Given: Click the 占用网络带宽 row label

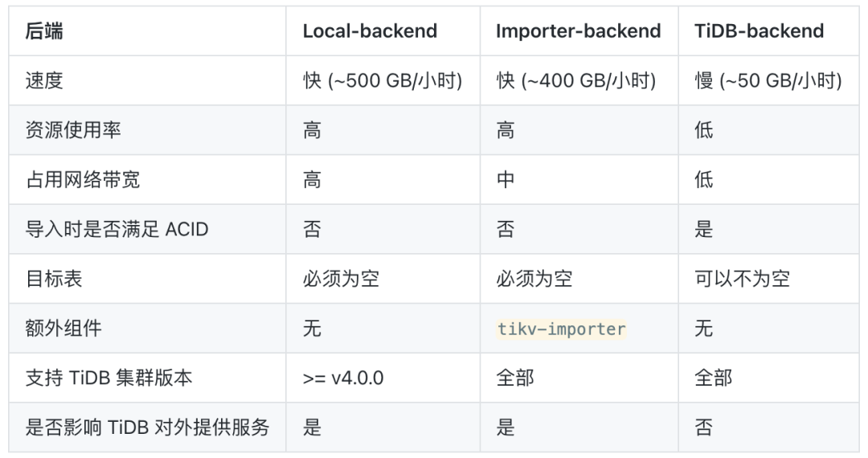Looking at the screenshot, I should pos(83,179).
